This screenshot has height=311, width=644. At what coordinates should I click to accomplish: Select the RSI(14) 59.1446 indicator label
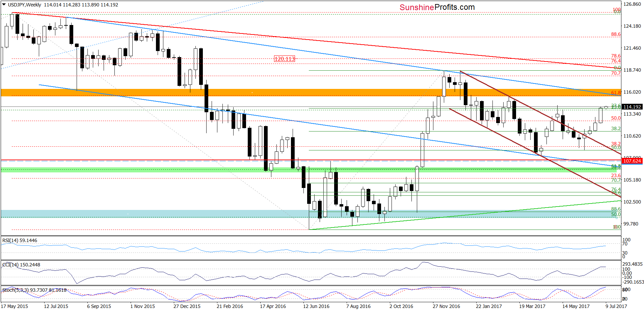coord(20,240)
